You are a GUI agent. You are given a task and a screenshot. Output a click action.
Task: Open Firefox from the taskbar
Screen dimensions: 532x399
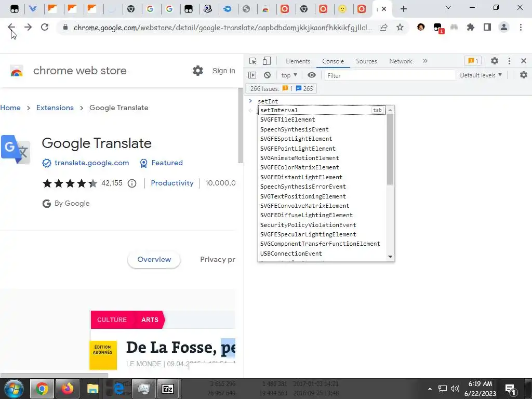pyautogui.click(x=67, y=389)
